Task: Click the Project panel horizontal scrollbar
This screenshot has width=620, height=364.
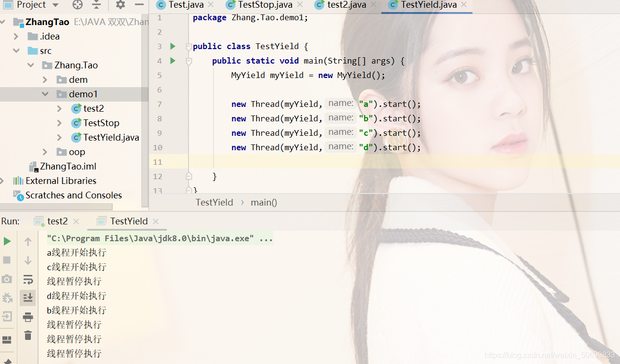Action: (x=56, y=207)
